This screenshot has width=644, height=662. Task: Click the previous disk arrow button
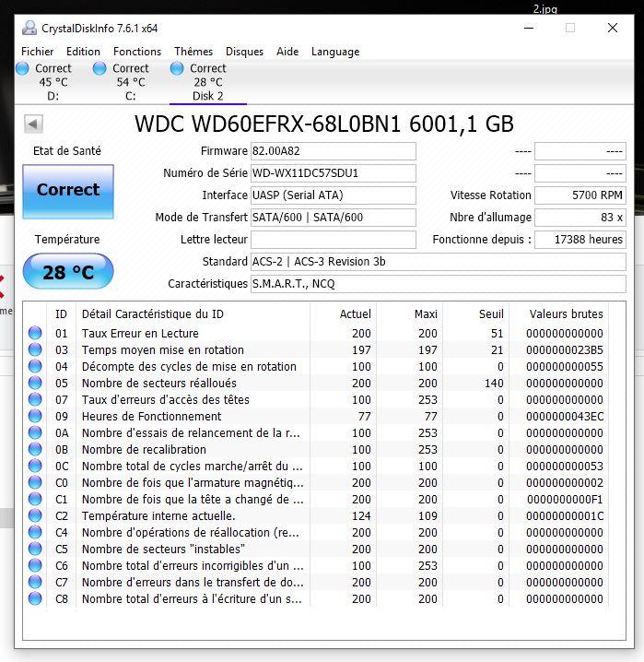[x=33, y=124]
